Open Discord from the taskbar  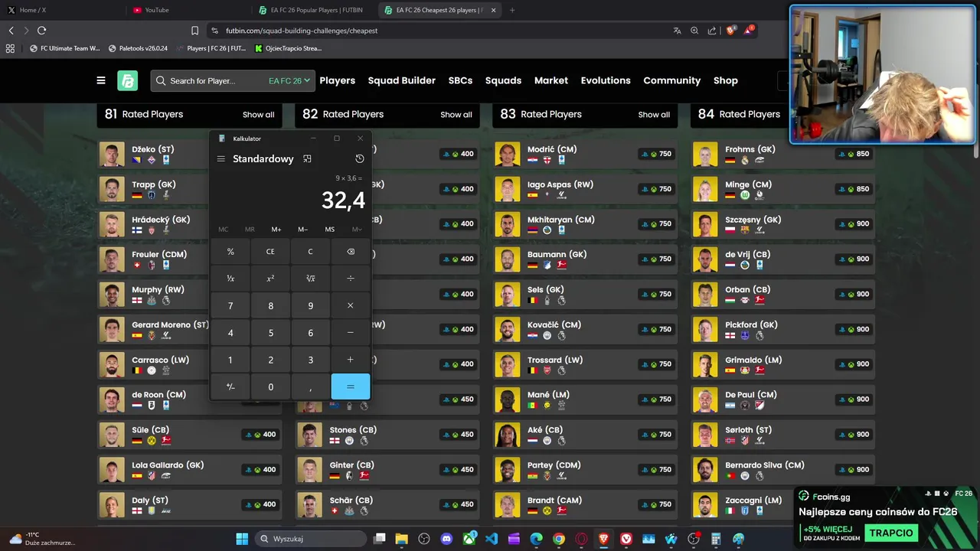click(x=447, y=539)
